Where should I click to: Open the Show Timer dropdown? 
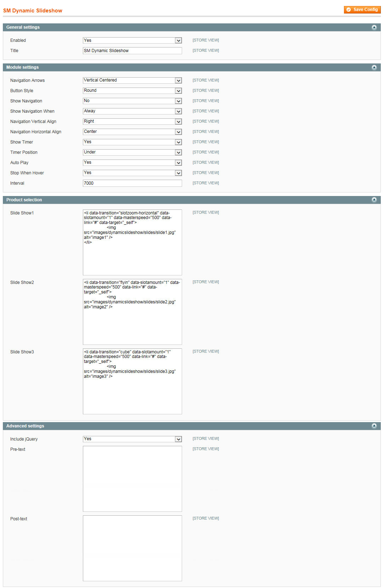(132, 142)
